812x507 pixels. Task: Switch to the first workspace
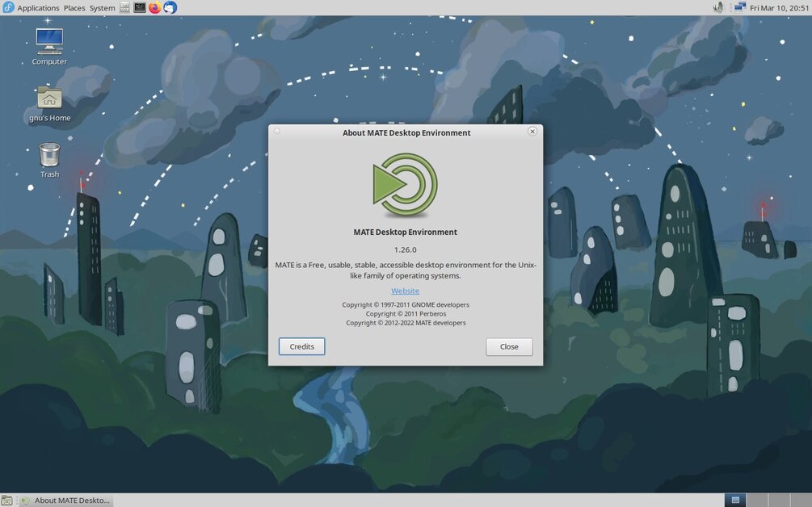[x=734, y=501]
